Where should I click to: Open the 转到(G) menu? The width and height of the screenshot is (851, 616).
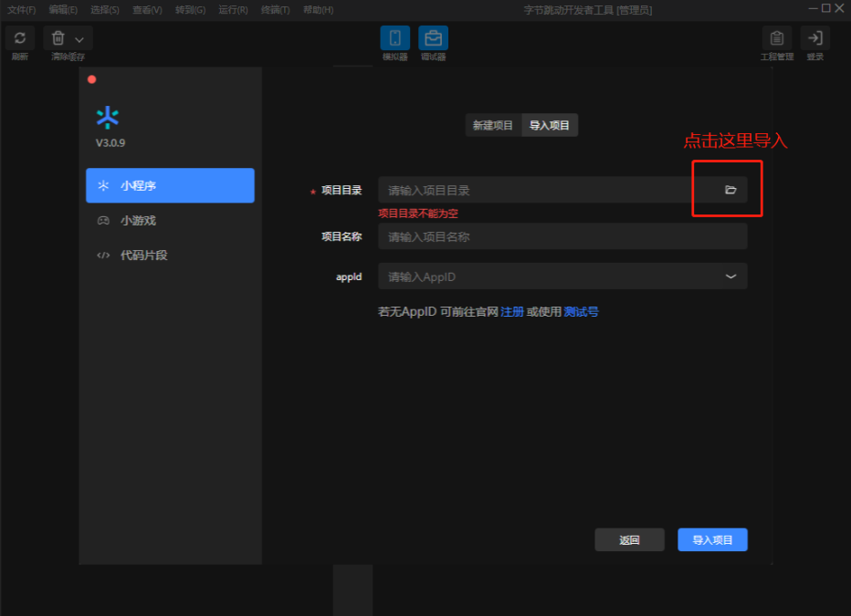coord(191,10)
